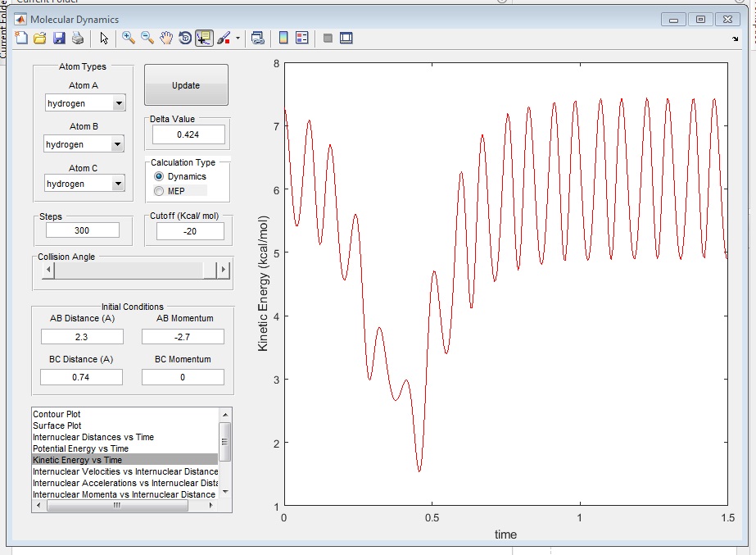Click the AB Momentum input field

pyautogui.click(x=183, y=337)
